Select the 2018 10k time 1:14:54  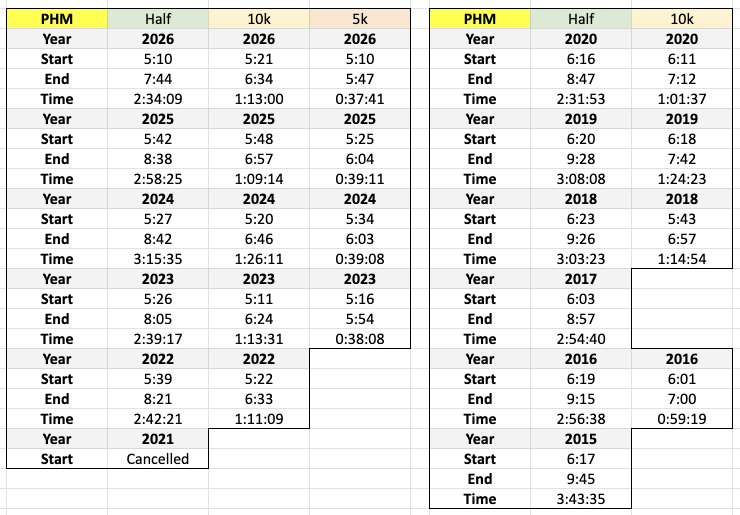(x=682, y=259)
